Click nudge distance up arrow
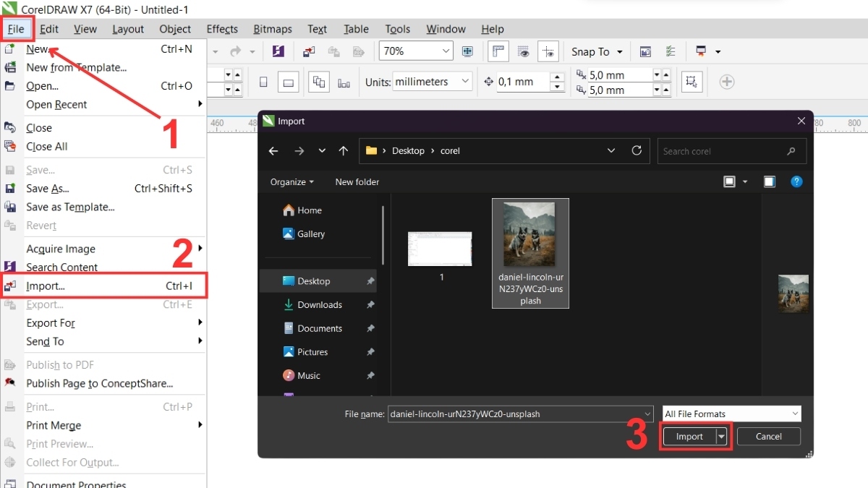Viewport: 868px width, 488px height. (556, 77)
